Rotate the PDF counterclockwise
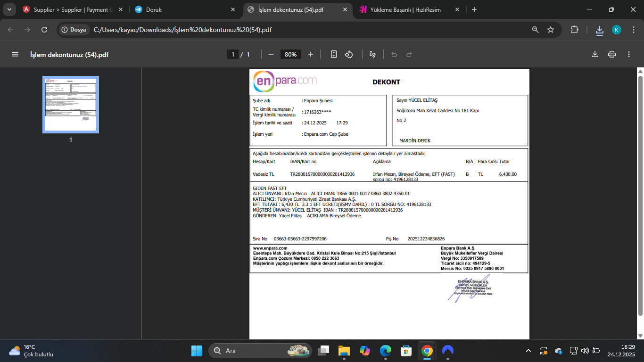The width and height of the screenshot is (644, 362). click(x=349, y=54)
